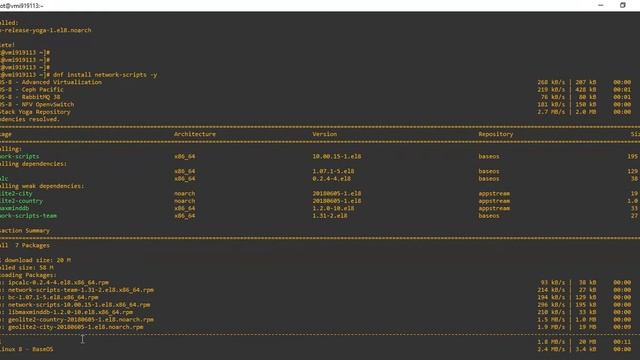The image size is (640, 360).
Task: Click 'baseos' in the 10.00.15-1.el8 row
Action: pyautogui.click(x=489, y=156)
